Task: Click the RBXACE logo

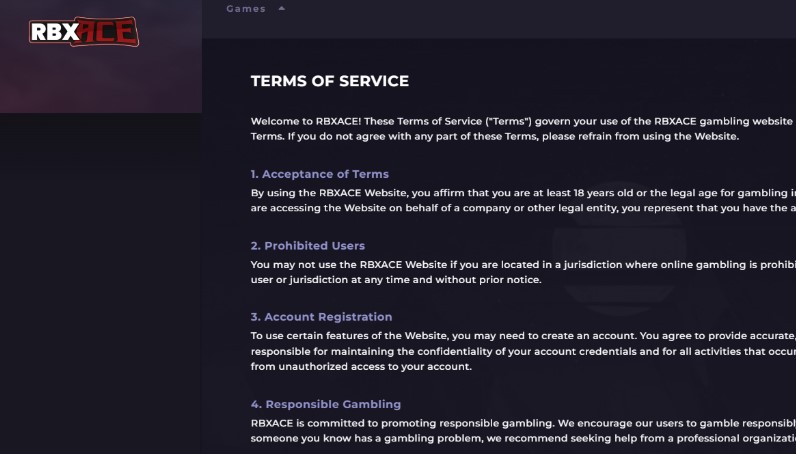Action: click(x=84, y=31)
